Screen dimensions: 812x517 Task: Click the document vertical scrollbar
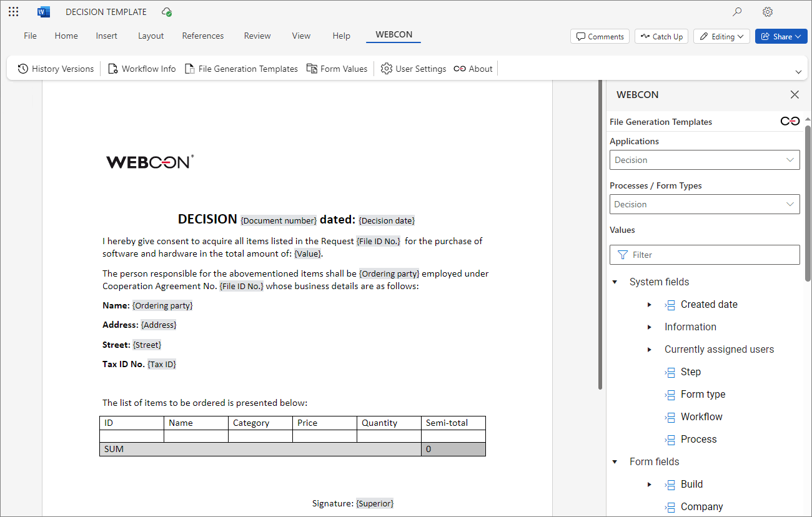point(600,234)
